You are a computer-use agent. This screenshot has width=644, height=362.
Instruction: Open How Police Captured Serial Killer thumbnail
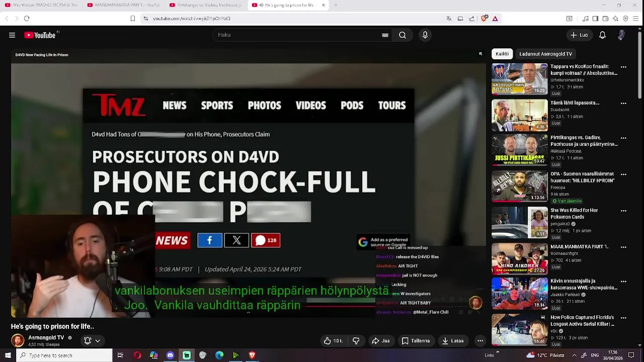(520, 330)
